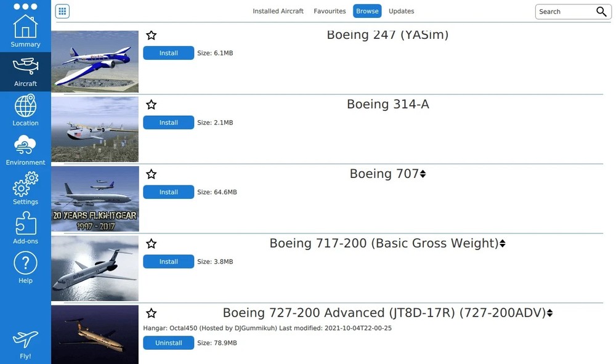The image size is (616, 364).
Task: Favourite the Boeing 247 with its star
Action: (151, 35)
